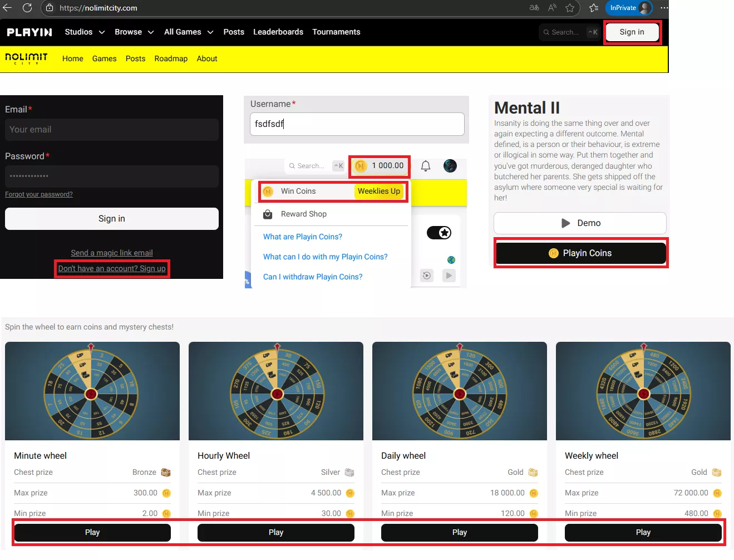
Task: Click the read aloud icon in the address bar
Action: [552, 8]
